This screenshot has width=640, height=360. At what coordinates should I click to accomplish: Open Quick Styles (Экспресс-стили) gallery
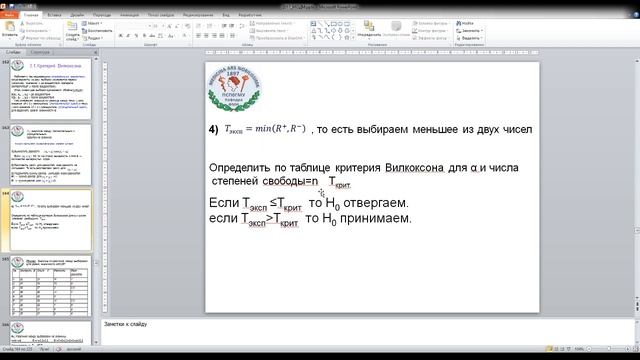(x=396, y=30)
